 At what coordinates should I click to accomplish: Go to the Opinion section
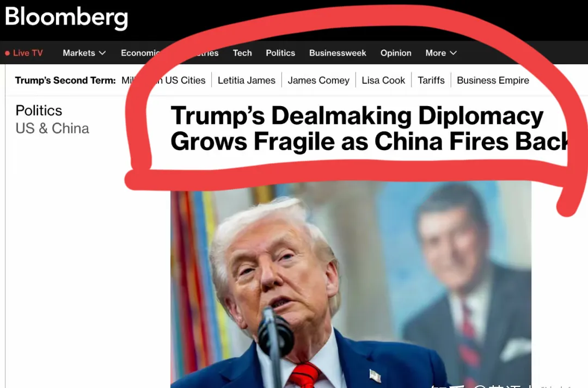pyautogui.click(x=396, y=53)
